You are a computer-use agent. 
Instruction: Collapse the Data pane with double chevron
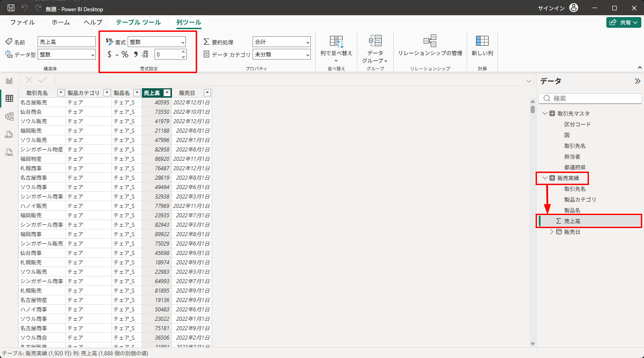click(x=637, y=81)
